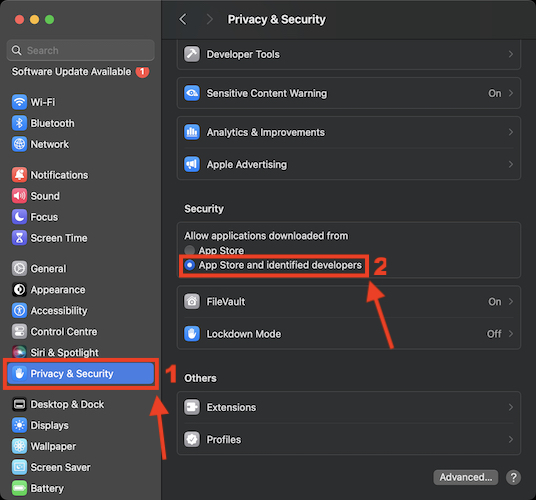Expand Extensions row chevron
This screenshot has width=536, height=500.
pos(511,407)
